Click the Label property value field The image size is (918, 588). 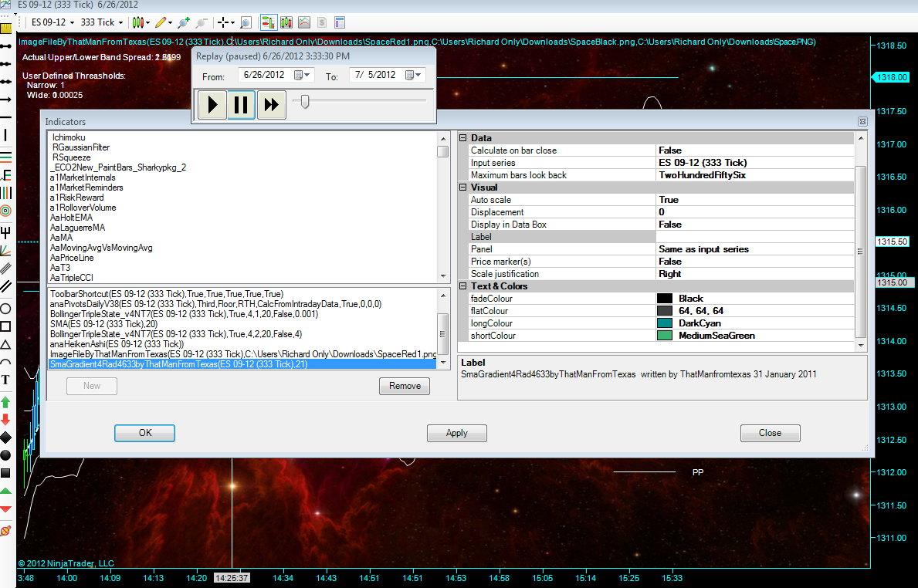(754, 237)
